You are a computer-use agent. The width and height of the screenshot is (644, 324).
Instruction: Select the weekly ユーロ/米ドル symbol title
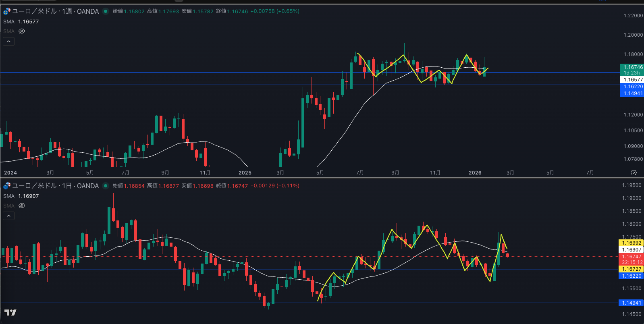[x=55, y=11]
